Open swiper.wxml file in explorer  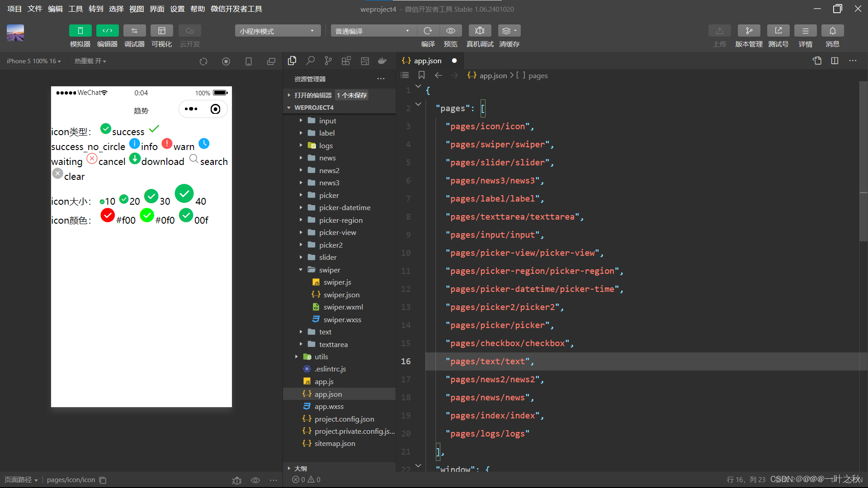(x=343, y=307)
